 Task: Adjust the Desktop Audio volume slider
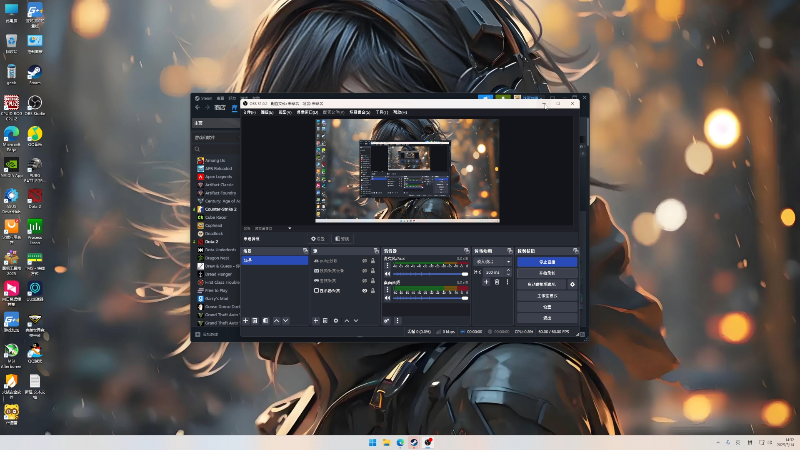(430, 298)
